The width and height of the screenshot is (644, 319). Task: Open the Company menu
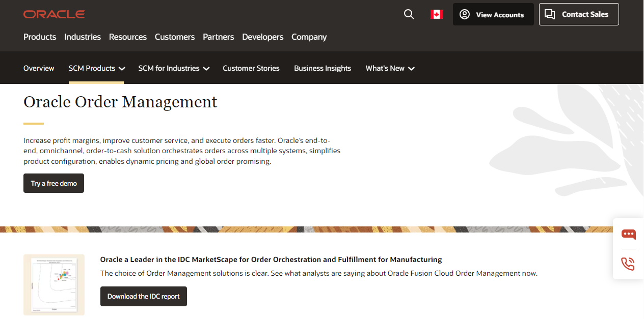pyautogui.click(x=309, y=37)
